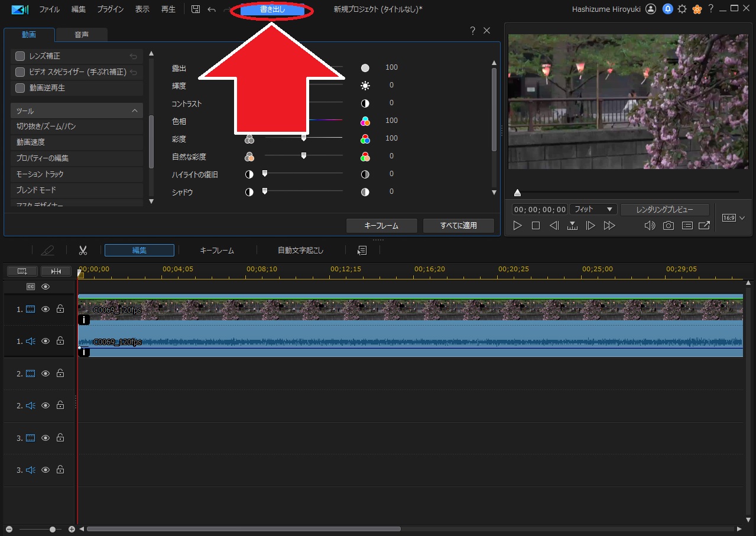
Task: Hide video track 1 with eye icon
Action: [x=46, y=309]
